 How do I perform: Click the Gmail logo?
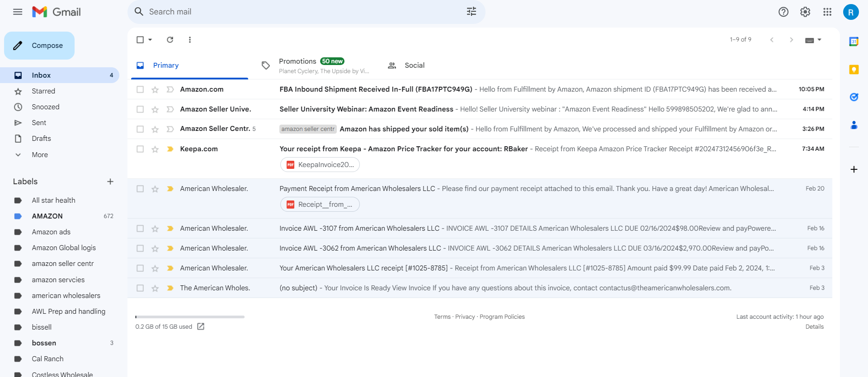57,12
